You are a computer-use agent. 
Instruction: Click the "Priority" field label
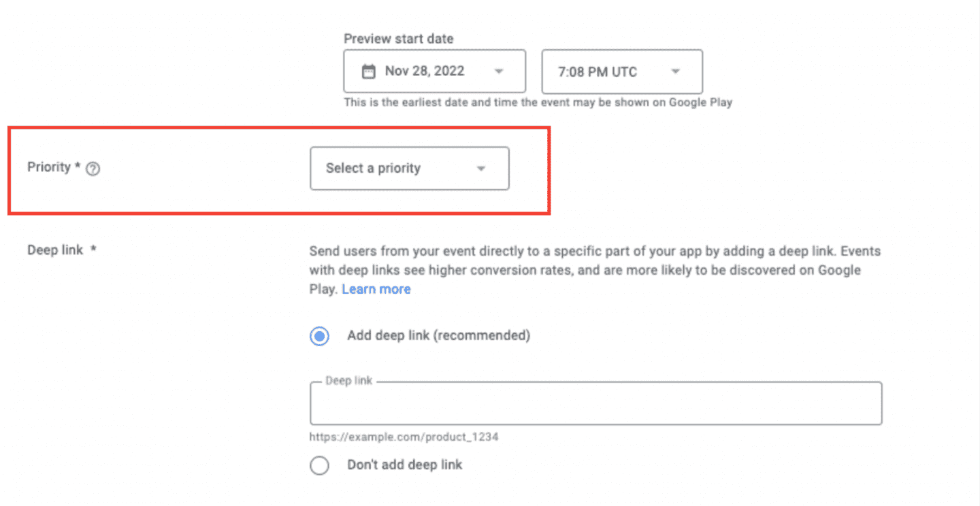tap(49, 167)
